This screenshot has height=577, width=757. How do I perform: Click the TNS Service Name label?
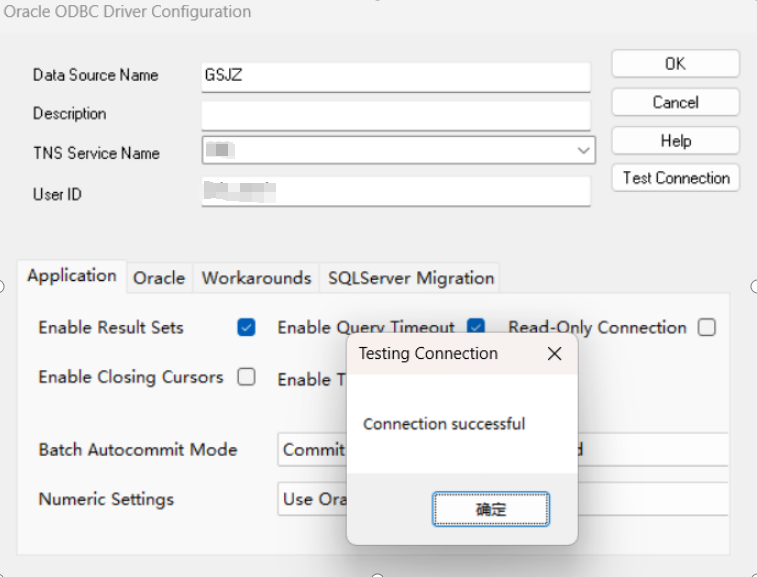96,153
